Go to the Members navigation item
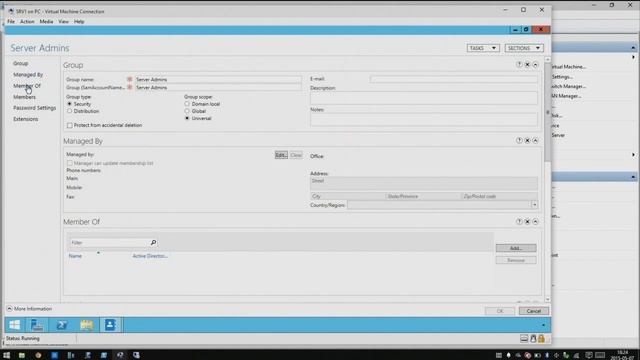Viewport: 640px width, 360px height. click(24, 97)
